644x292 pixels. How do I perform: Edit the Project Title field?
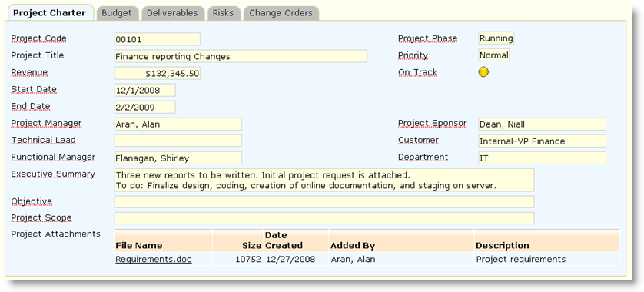[241, 56]
